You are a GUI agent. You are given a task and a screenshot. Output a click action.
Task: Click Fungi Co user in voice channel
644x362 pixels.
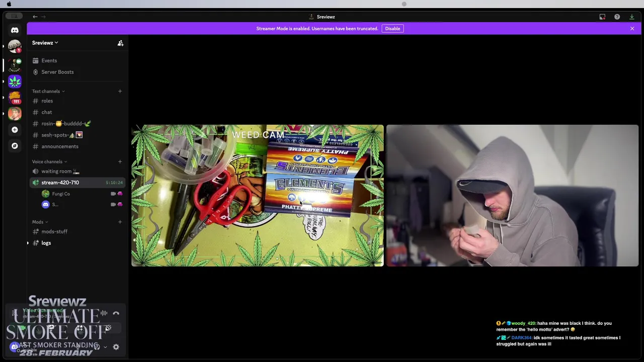[61, 194]
